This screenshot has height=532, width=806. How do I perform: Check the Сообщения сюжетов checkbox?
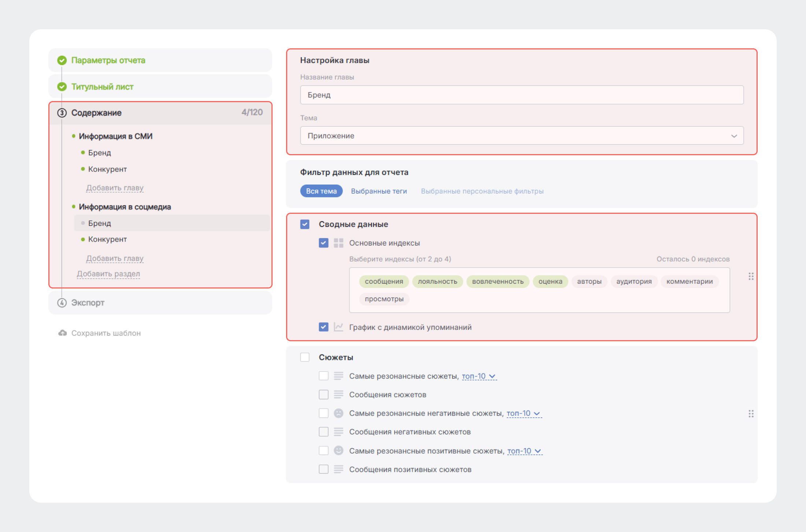pos(323,395)
